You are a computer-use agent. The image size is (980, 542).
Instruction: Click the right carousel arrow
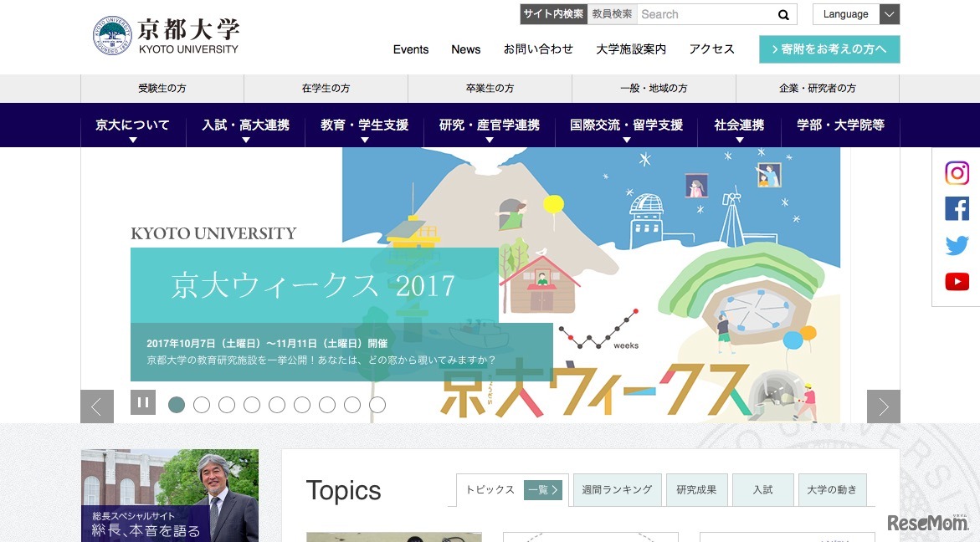(883, 406)
